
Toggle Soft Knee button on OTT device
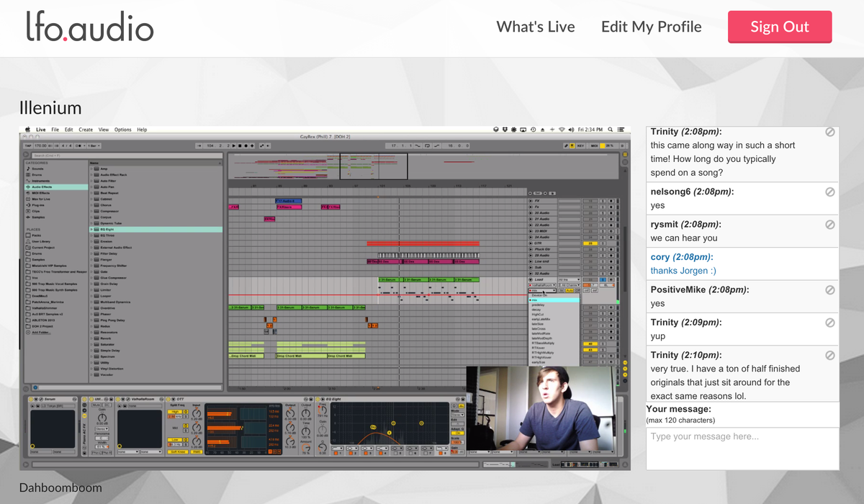(178, 451)
